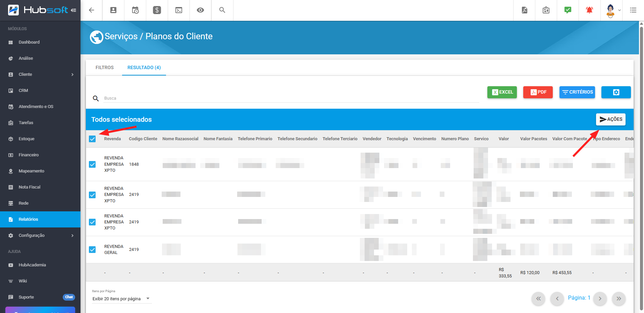Open the red alarm bell notifications
The width and height of the screenshot is (644, 313).
point(589,10)
